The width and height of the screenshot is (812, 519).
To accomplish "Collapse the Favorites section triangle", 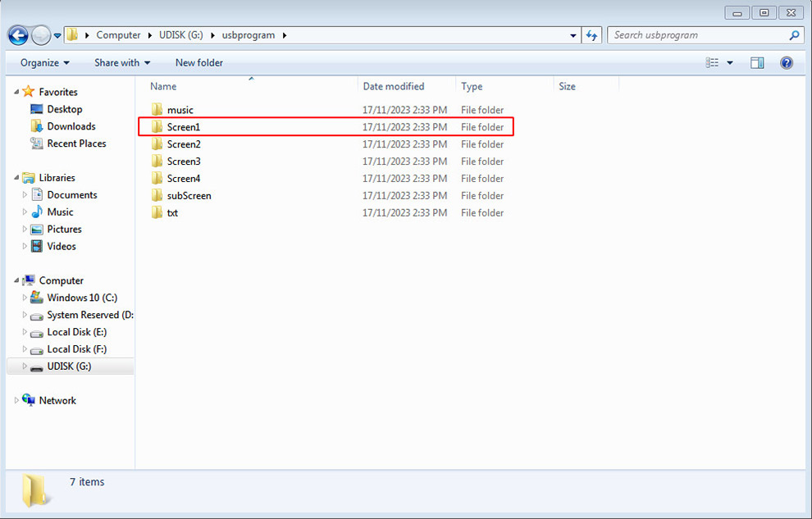I will tap(16, 92).
